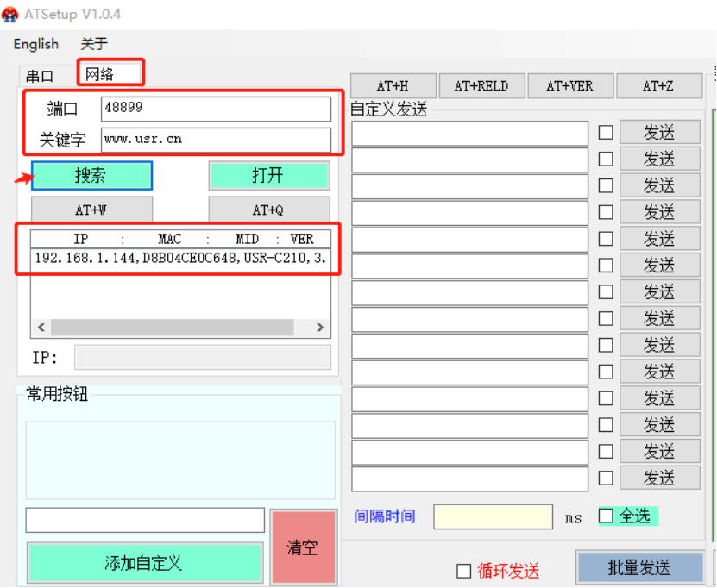This screenshot has width=717, height=588.
Task: Click the ATSetup app icon in title bar
Action: pyautogui.click(x=10, y=14)
